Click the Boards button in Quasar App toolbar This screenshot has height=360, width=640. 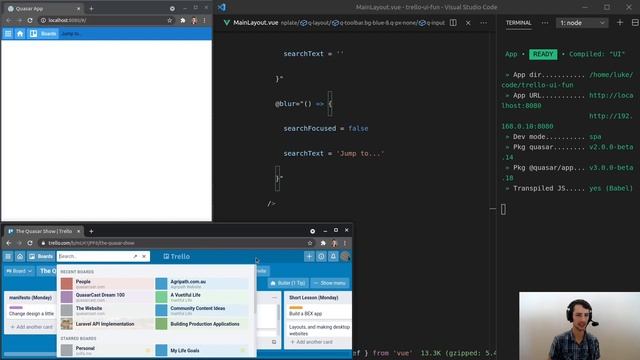tap(43, 33)
